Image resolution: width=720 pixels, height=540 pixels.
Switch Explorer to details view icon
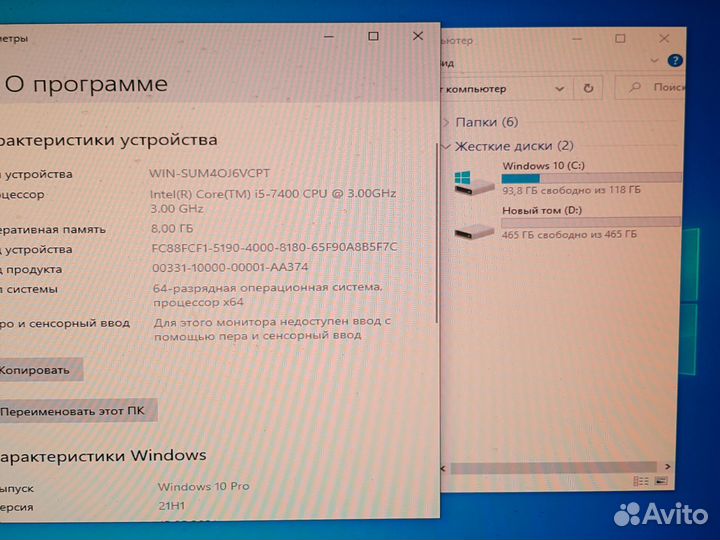[x=641, y=481]
